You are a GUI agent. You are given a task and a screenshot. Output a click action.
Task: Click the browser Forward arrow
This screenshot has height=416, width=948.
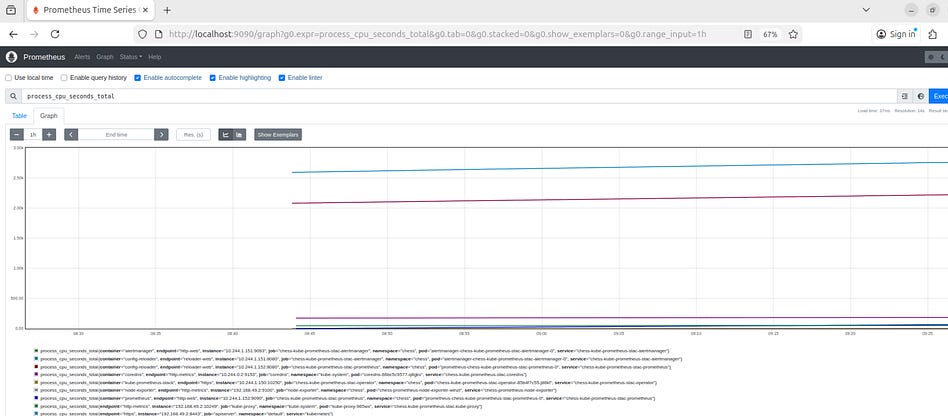(34, 34)
